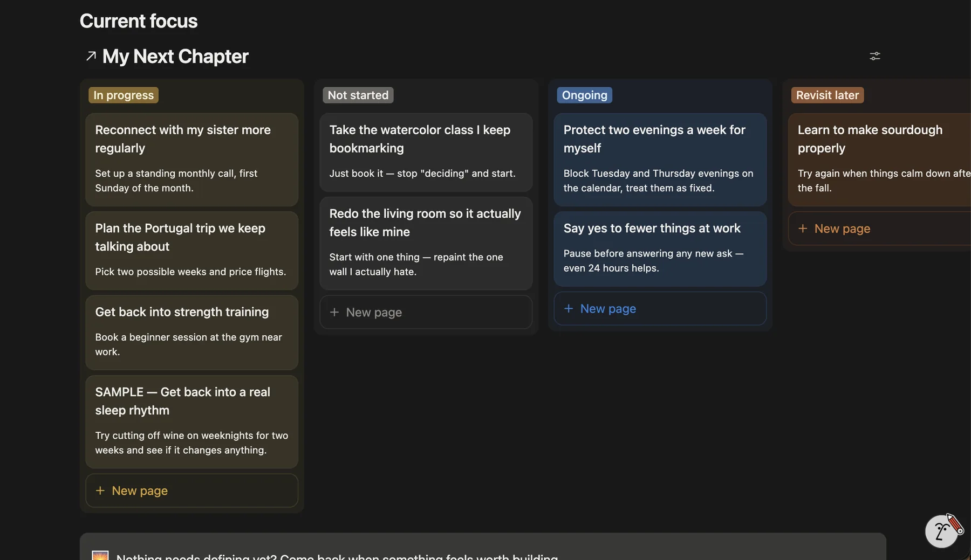Click the plus icon in In progress column
This screenshot has height=560, width=971.
(x=100, y=490)
